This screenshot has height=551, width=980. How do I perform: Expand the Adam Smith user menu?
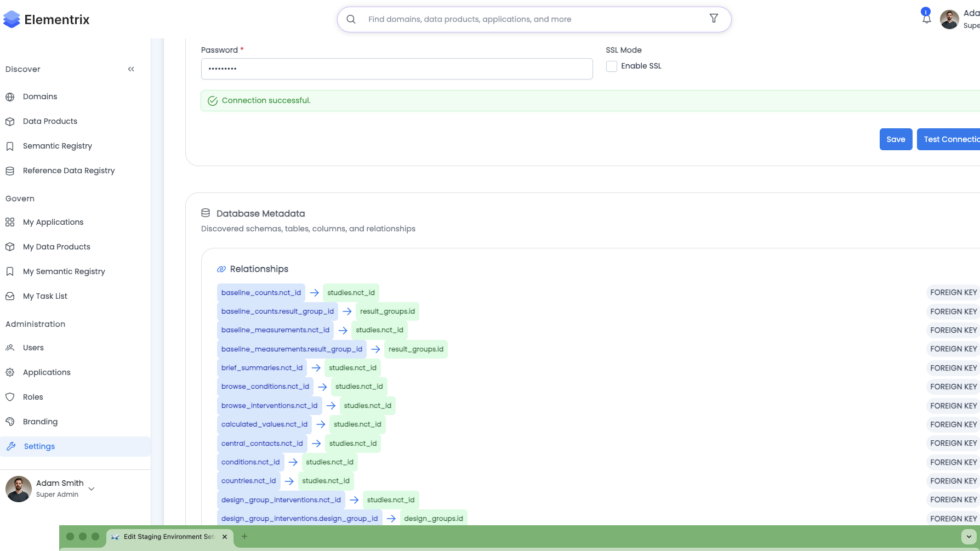tap(92, 488)
